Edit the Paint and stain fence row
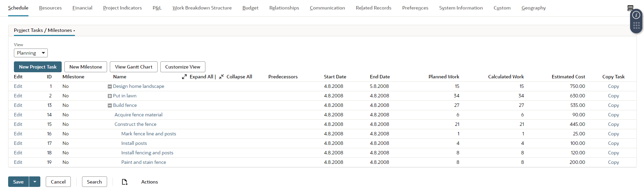Screen dimensions: 644x192 tap(18, 162)
